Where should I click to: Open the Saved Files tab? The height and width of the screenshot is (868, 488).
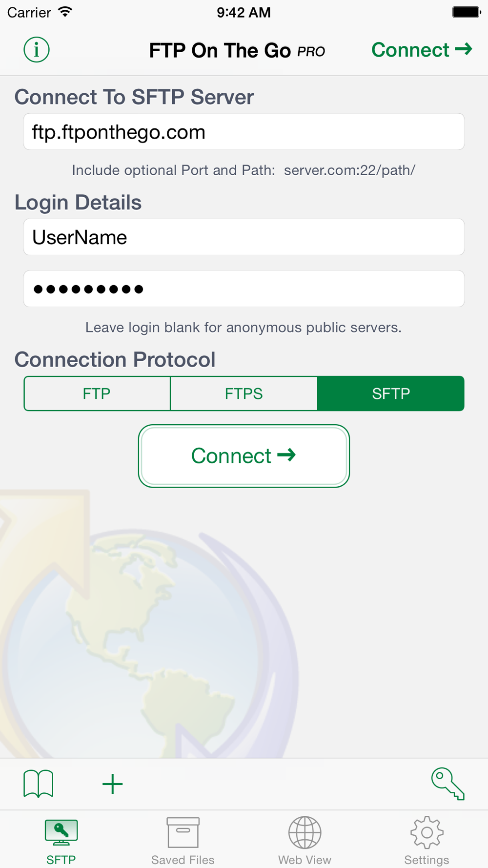183,841
